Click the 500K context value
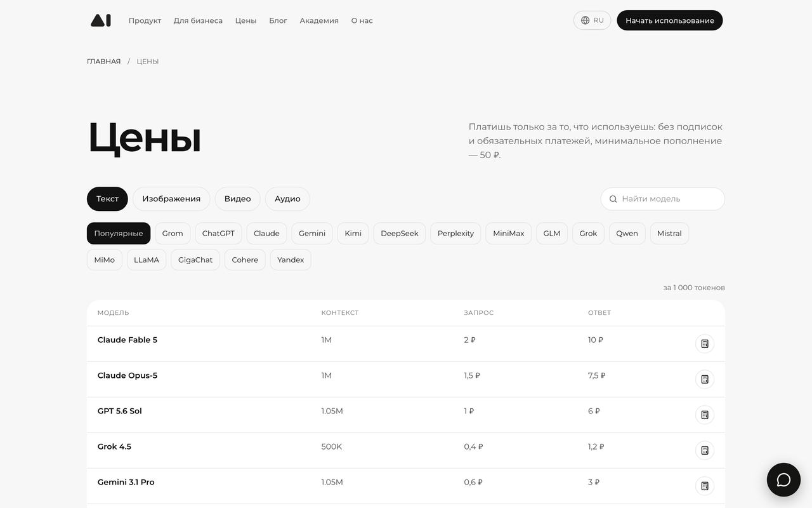The width and height of the screenshot is (812, 508). point(332,446)
